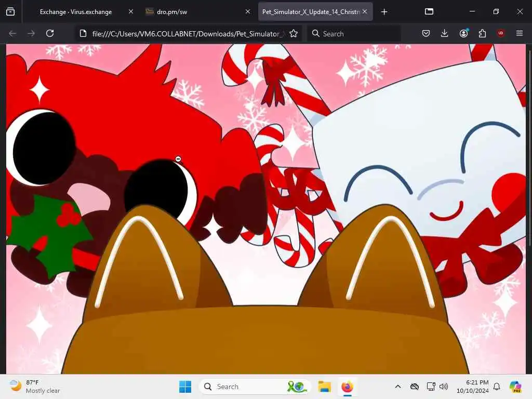Expand hidden system tray icons chevron
Image resolution: width=532 pixels, height=399 pixels.
tap(398, 387)
